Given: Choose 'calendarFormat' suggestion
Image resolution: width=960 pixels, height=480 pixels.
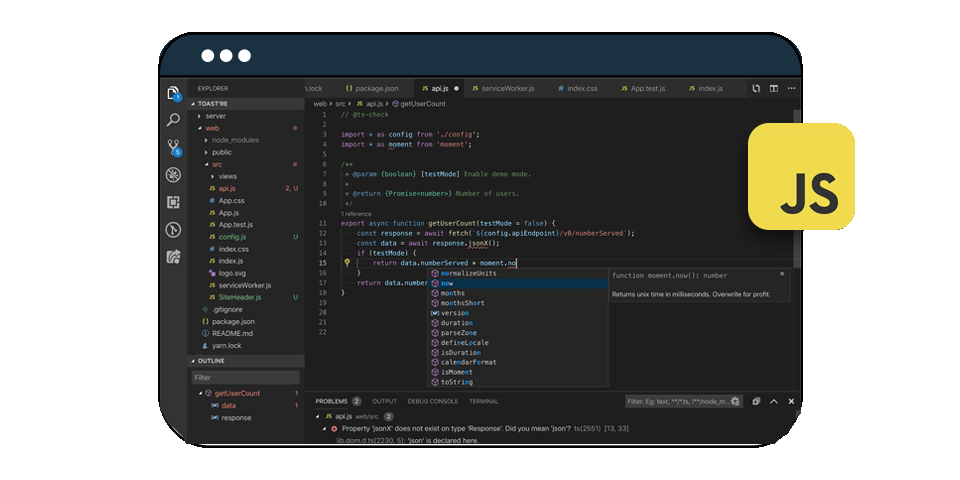Looking at the screenshot, I should (x=518, y=362).
